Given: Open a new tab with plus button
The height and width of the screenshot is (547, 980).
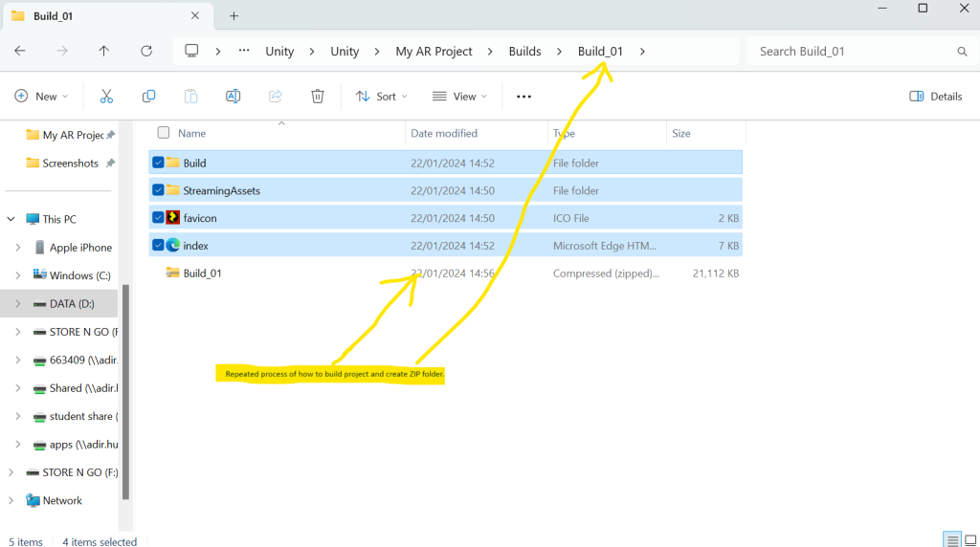Looking at the screenshot, I should coord(234,16).
